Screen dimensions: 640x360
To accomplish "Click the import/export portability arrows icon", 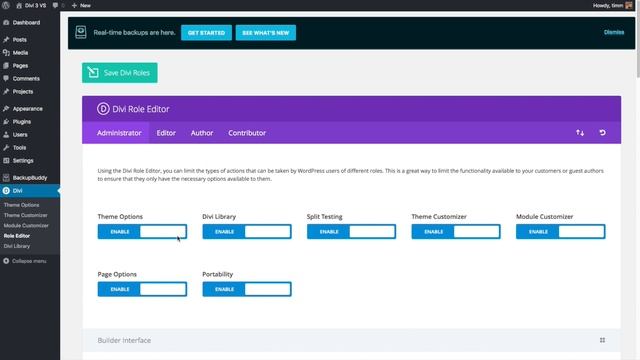I will [580, 133].
